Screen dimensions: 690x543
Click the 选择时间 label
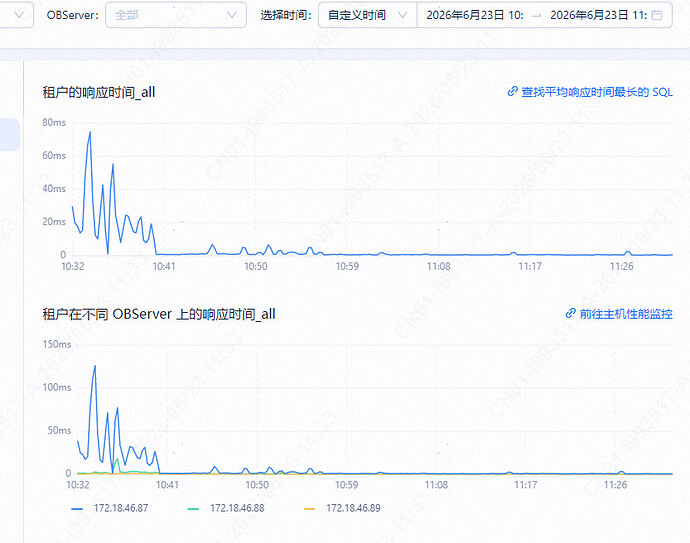click(x=286, y=15)
